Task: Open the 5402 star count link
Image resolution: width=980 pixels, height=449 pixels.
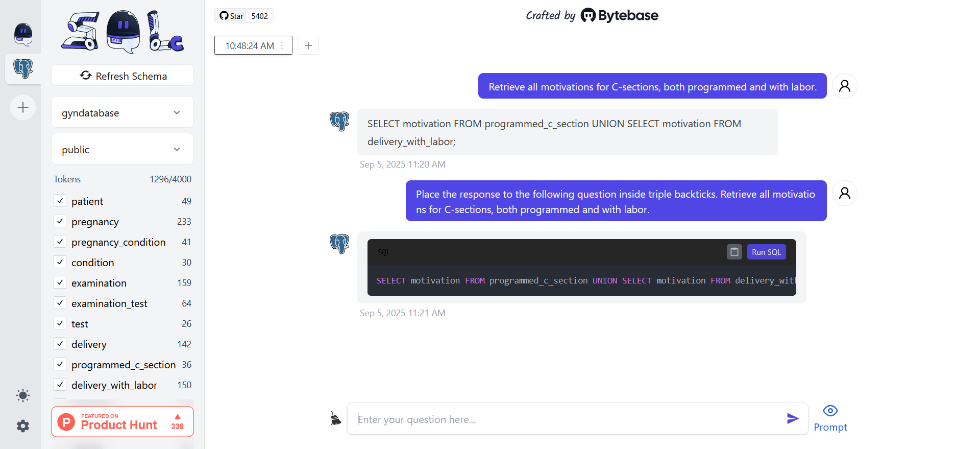Action: 260,16
